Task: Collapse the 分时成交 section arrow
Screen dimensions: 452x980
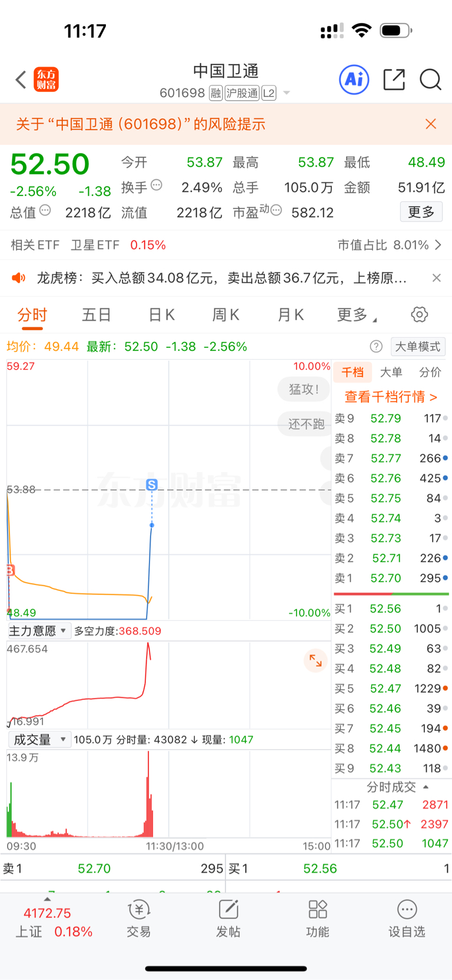Action: tap(426, 787)
